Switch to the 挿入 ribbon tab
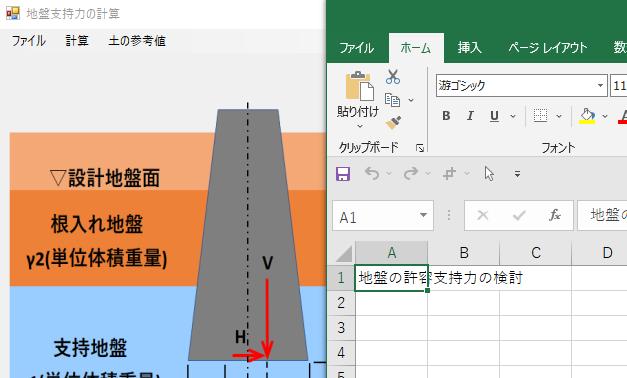This screenshot has width=627, height=378. (x=469, y=48)
